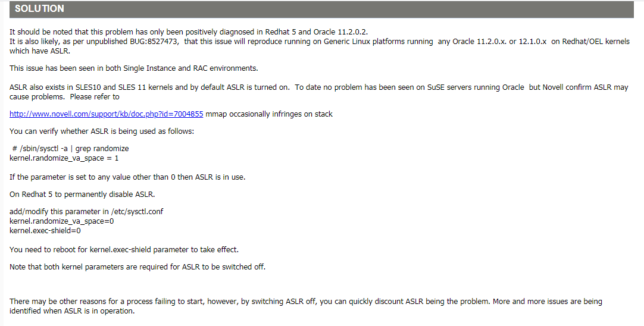Click the '/sbin/sysctl -a | grep randomize' command
Screen dimensions: 644x326
click(70, 148)
